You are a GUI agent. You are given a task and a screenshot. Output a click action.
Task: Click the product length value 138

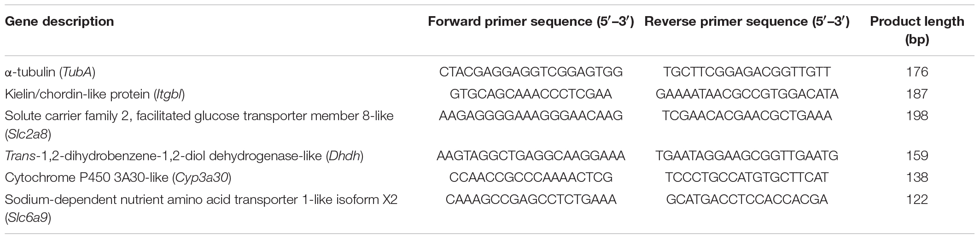[917, 178]
